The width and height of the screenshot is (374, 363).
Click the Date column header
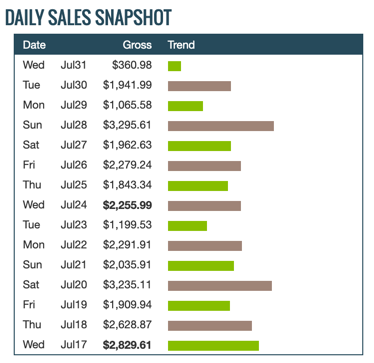pyautogui.click(x=34, y=45)
